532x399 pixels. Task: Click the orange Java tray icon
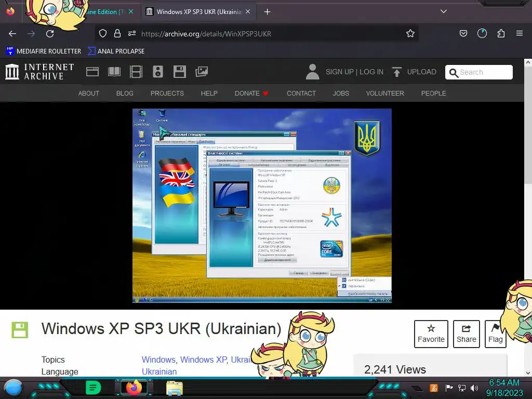click(434, 388)
